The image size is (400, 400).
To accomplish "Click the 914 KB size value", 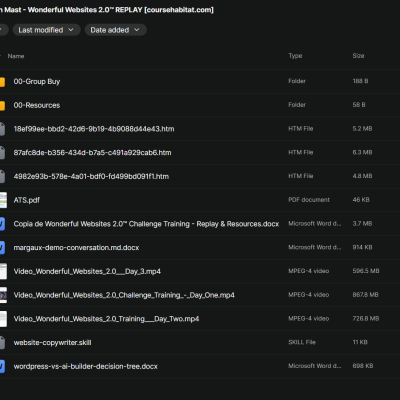I will click(362, 247).
